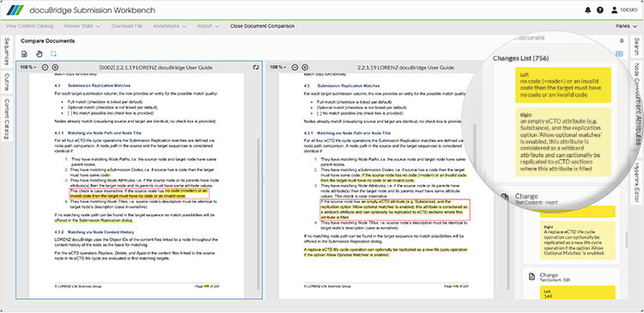Select the hand pan tool
The image size is (644, 313).
pyautogui.click(x=39, y=54)
